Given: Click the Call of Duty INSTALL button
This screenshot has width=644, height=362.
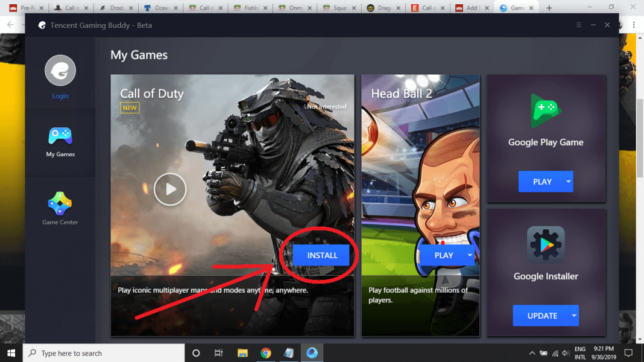Looking at the screenshot, I should coord(321,255).
